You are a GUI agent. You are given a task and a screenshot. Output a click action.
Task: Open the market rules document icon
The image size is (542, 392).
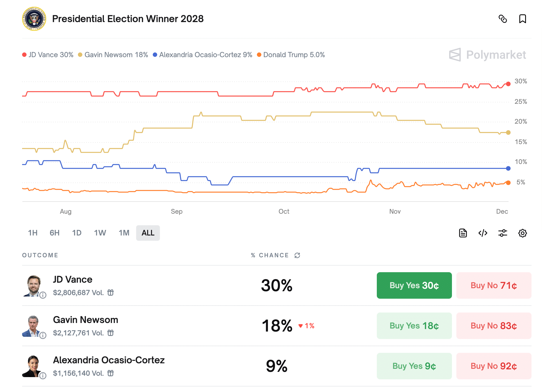(463, 233)
